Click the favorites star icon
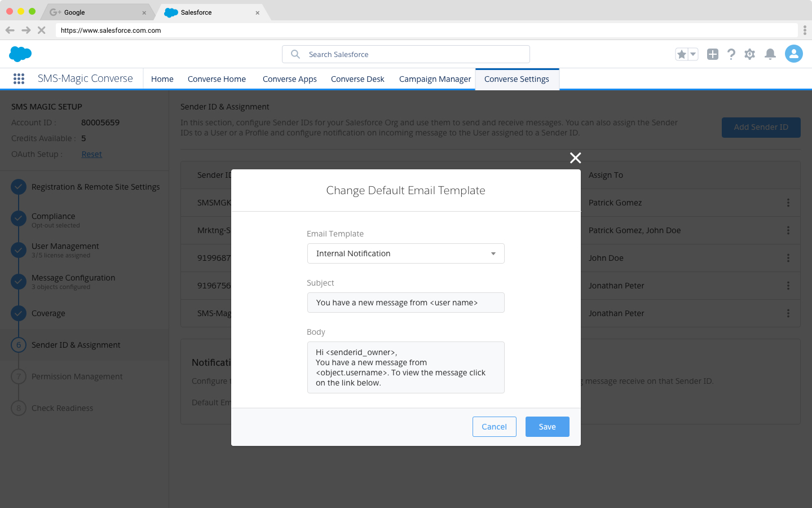Screen dimensions: 812x508 pos(682,54)
